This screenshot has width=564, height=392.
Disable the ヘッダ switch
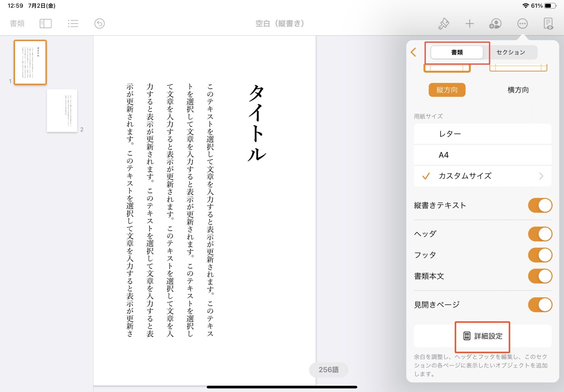pos(540,234)
